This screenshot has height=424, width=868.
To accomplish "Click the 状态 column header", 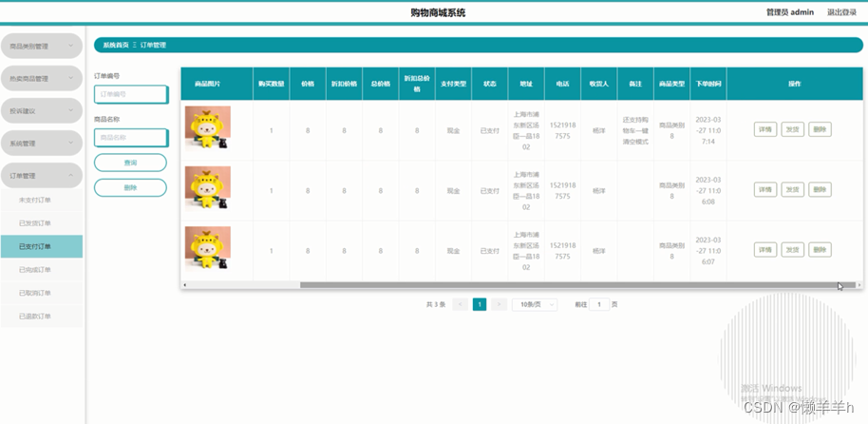I will click(490, 84).
